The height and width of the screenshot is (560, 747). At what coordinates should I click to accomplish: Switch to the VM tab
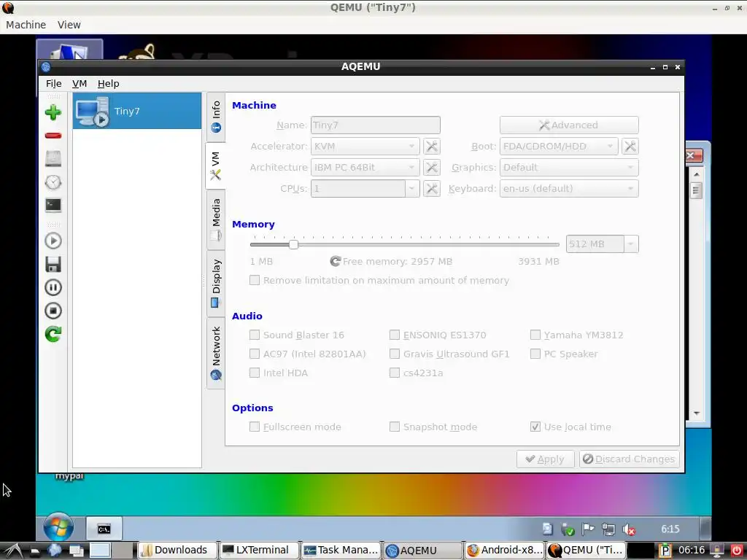[216, 166]
